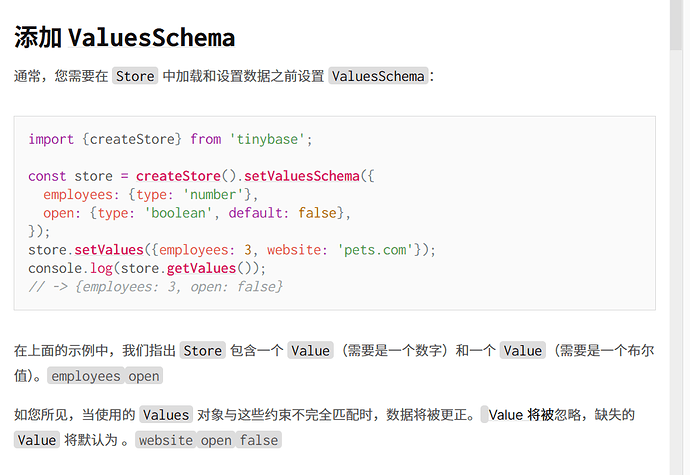Click the Values inline code link after 当使用的

coord(166,414)
